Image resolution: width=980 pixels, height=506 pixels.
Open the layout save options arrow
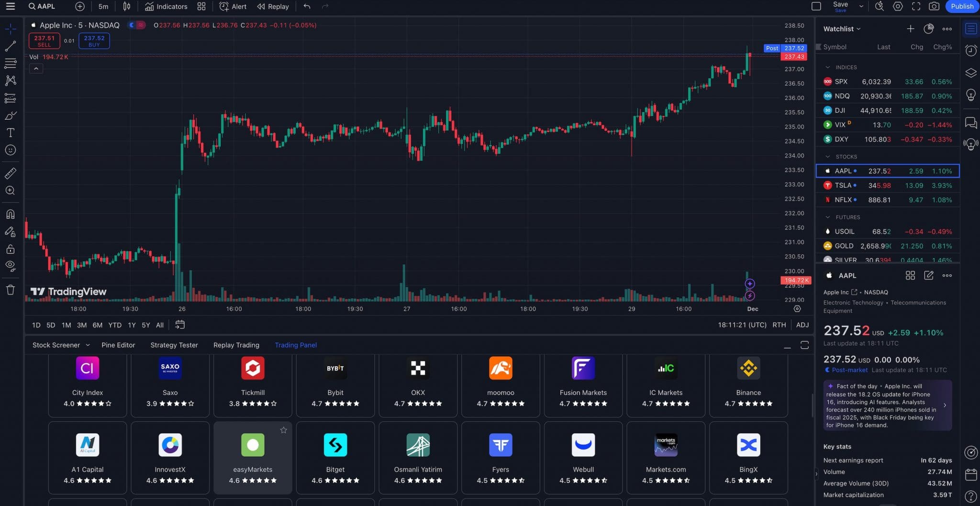point(861,6)
